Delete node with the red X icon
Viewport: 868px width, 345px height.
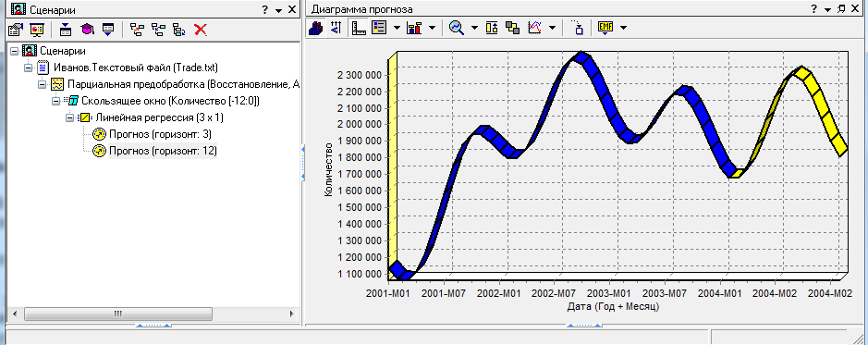click(201, 30)
